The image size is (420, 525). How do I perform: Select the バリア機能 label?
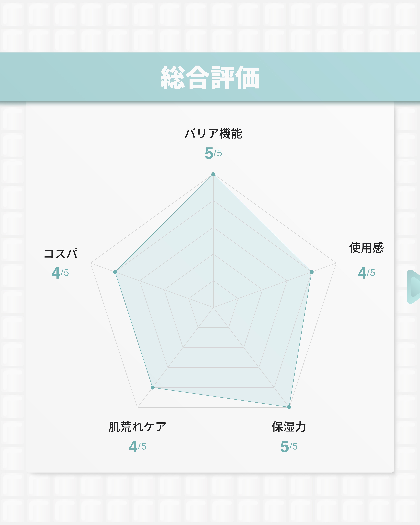click(213, 133)
